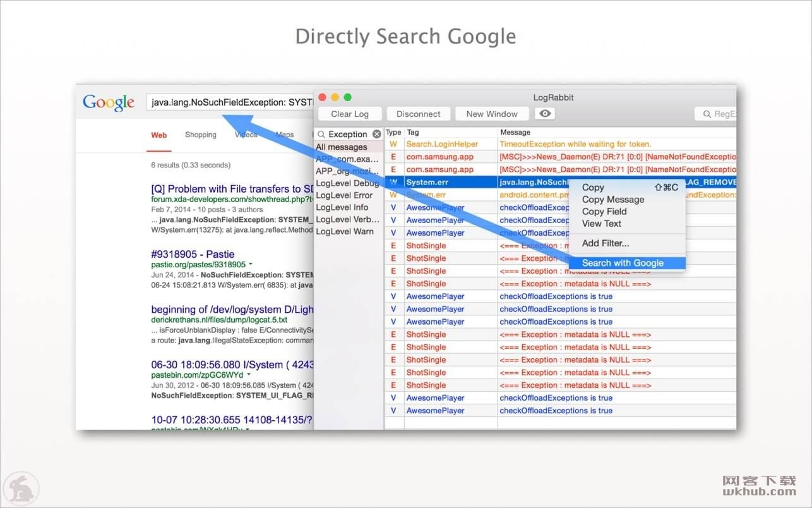The height and width of the screenshot is (508, 812).
Task: Switch to the Web tab in Google results
Action: coord(159,135)
